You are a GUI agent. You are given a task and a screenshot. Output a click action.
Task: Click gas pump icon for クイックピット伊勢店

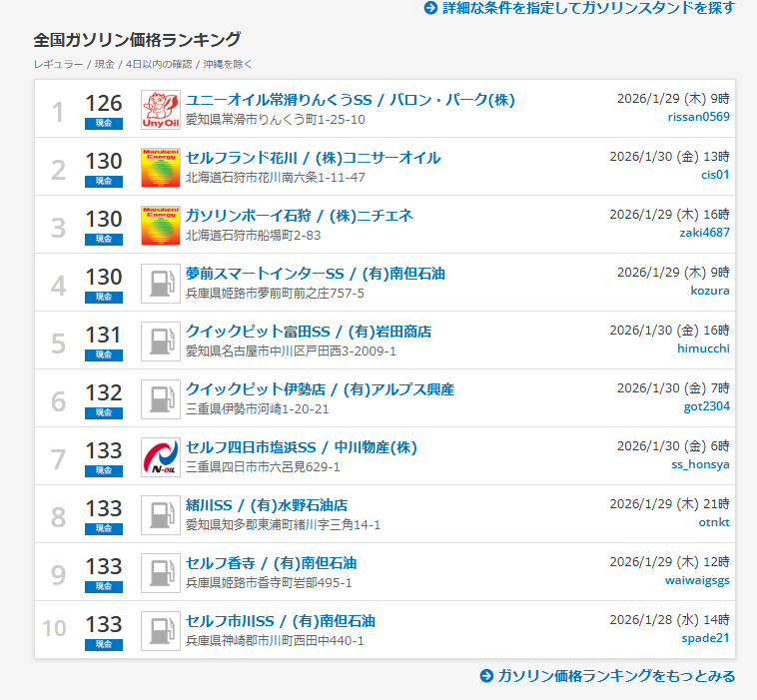click(x=161, y=399)
